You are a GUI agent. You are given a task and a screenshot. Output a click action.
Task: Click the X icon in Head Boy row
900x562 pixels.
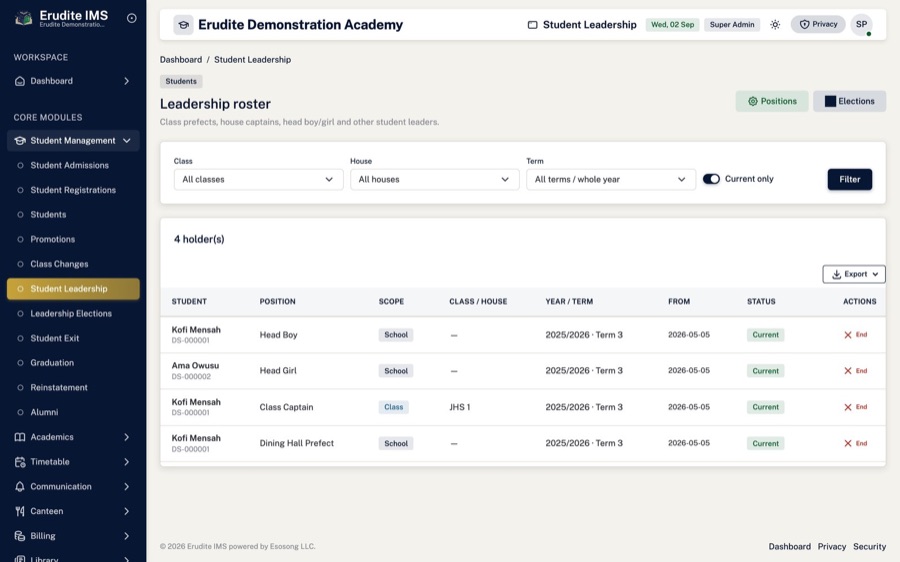(847, 335)
